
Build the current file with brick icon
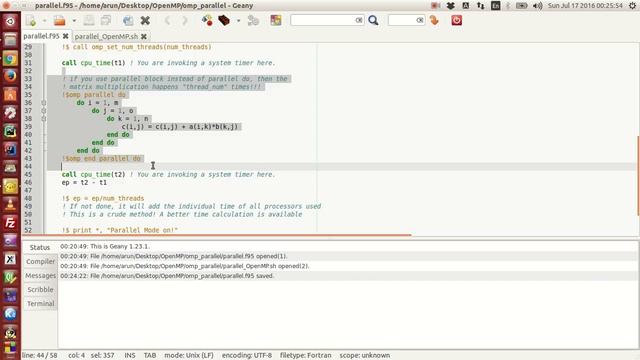[x=224, y=20]
